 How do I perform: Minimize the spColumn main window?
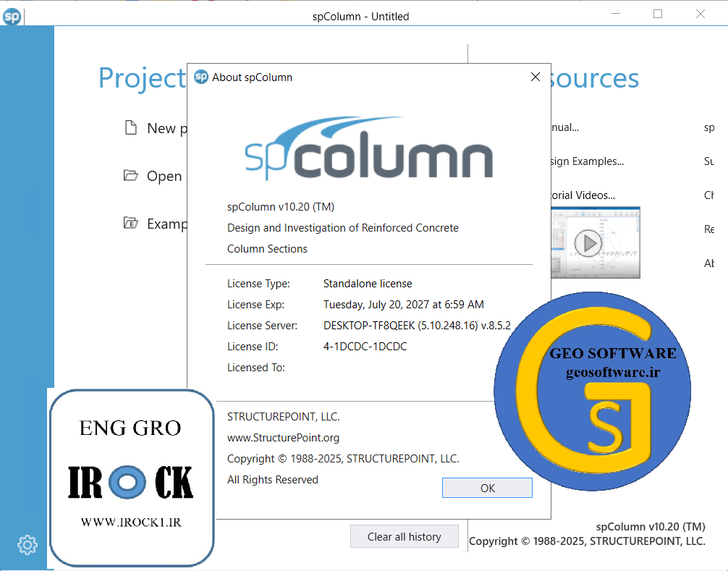click(615, 14)
